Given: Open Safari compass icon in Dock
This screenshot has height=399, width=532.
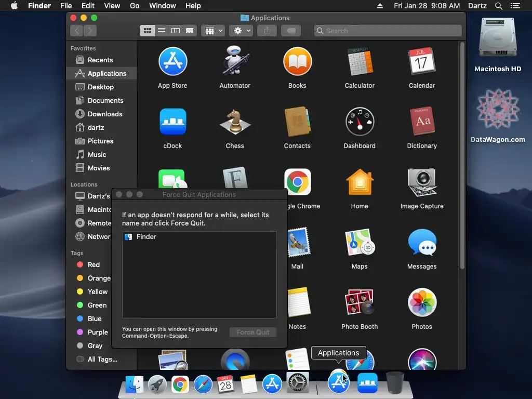Looking at the screenshot, I should pyautogui.click(x=203, y=384).
